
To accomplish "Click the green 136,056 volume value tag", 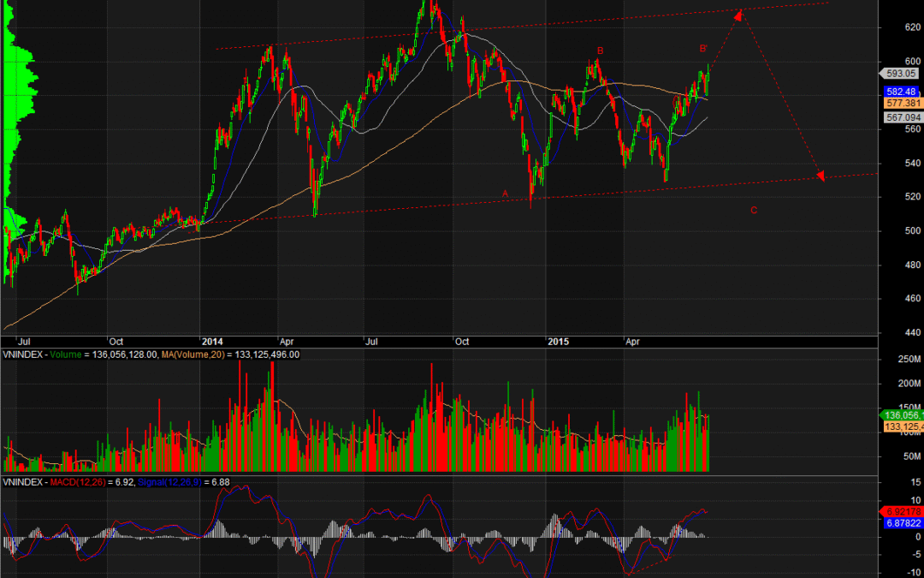I will pos(903,414).
